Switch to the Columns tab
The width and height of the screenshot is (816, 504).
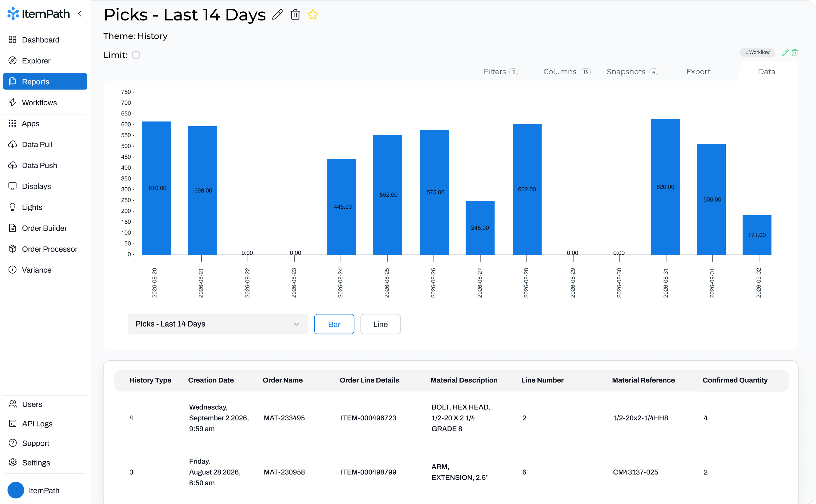click(567, 72)
